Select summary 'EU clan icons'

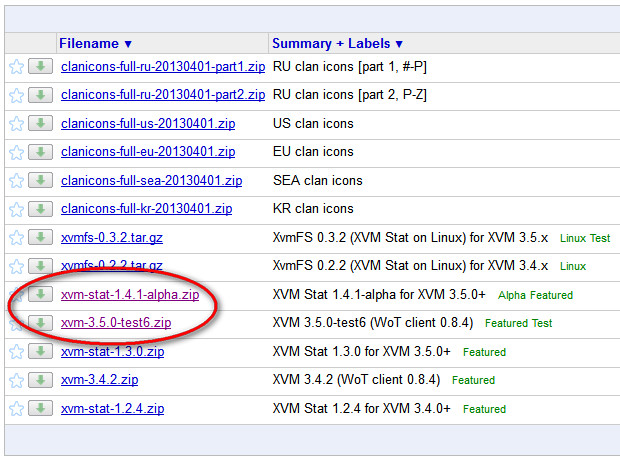tap(313, 152)
